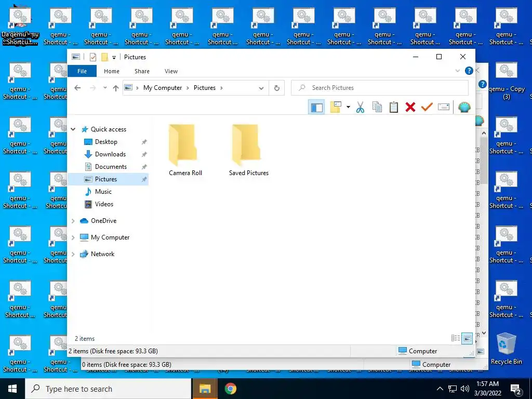The image size is (532, 399).
Task: Open the recent locations dropdown arrow
Action: (x=105, y=88)
